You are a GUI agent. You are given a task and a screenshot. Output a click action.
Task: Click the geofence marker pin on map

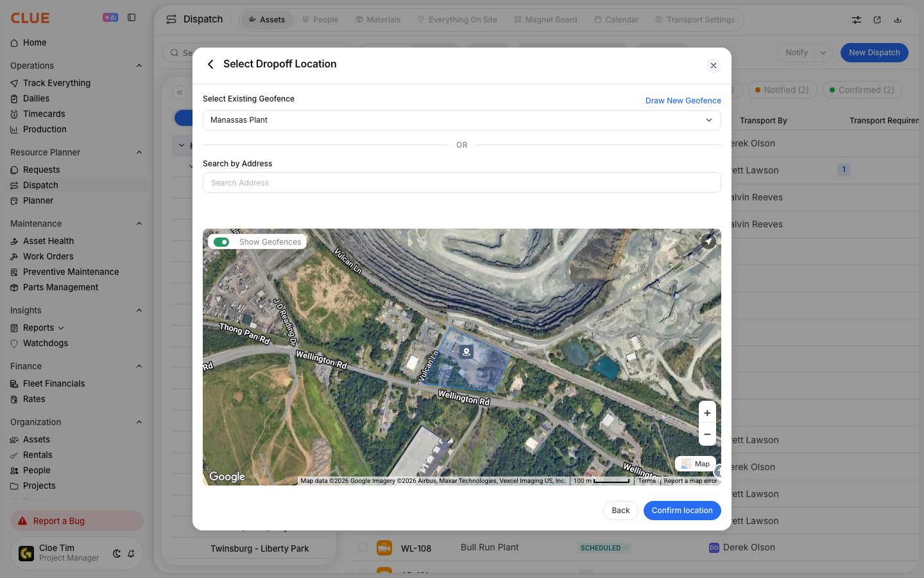tap(466, 352)
